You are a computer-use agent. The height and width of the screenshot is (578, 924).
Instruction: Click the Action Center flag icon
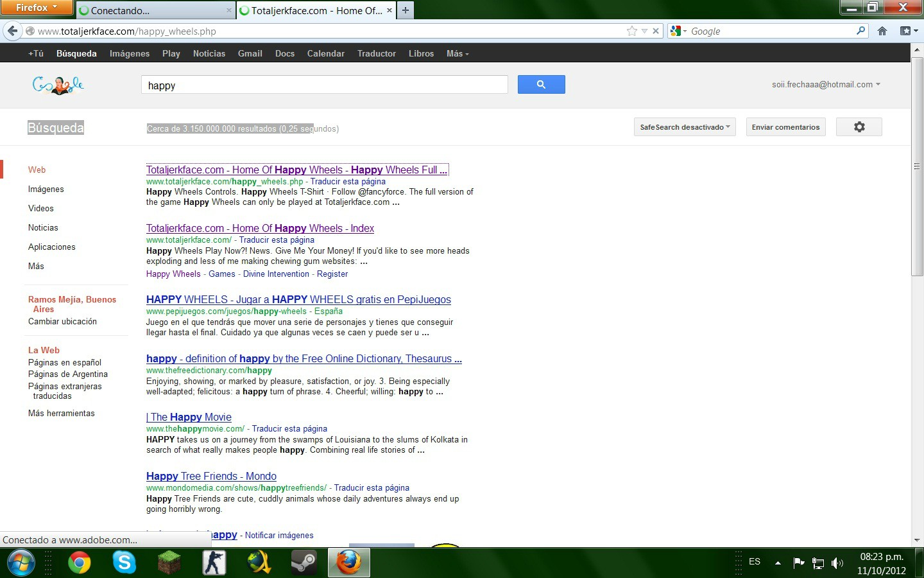pos(799,563)
